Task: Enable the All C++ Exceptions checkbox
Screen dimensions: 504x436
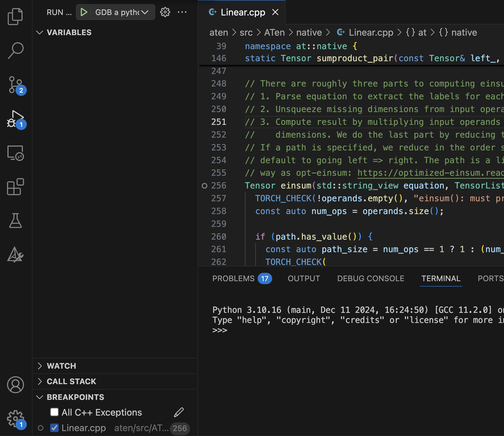Action: point(54,412)
